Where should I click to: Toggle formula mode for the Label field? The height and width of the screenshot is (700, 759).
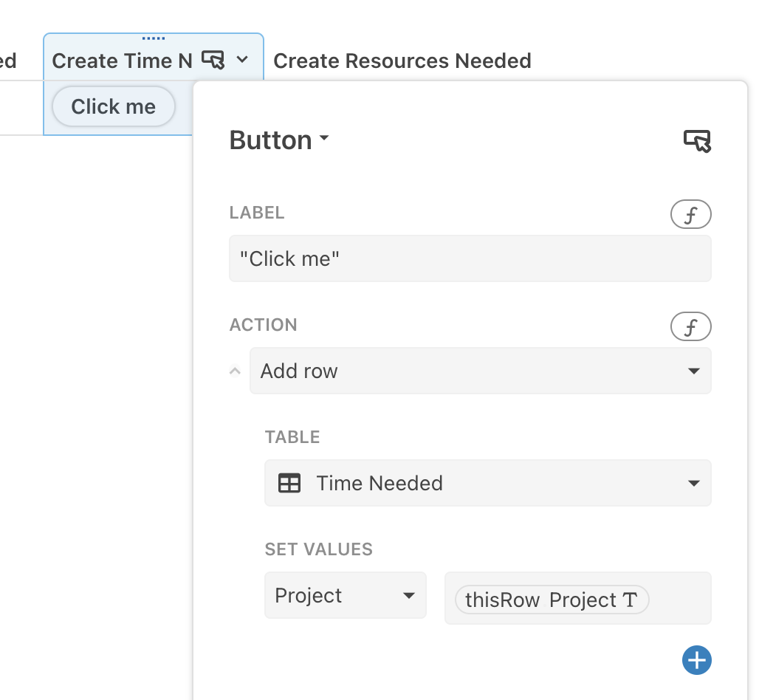690,215
